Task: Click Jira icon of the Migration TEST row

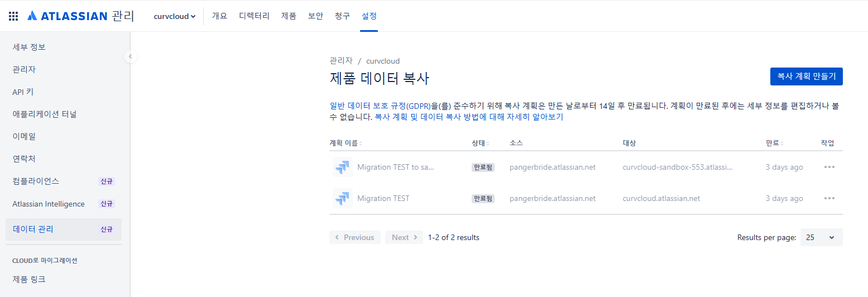Action: point(342,198)
